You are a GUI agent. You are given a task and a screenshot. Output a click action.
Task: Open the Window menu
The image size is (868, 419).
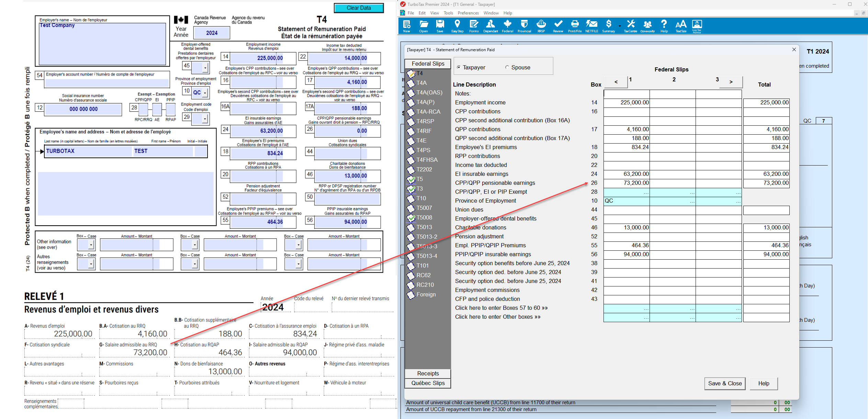pyautogui.click(x=491, y=13)
